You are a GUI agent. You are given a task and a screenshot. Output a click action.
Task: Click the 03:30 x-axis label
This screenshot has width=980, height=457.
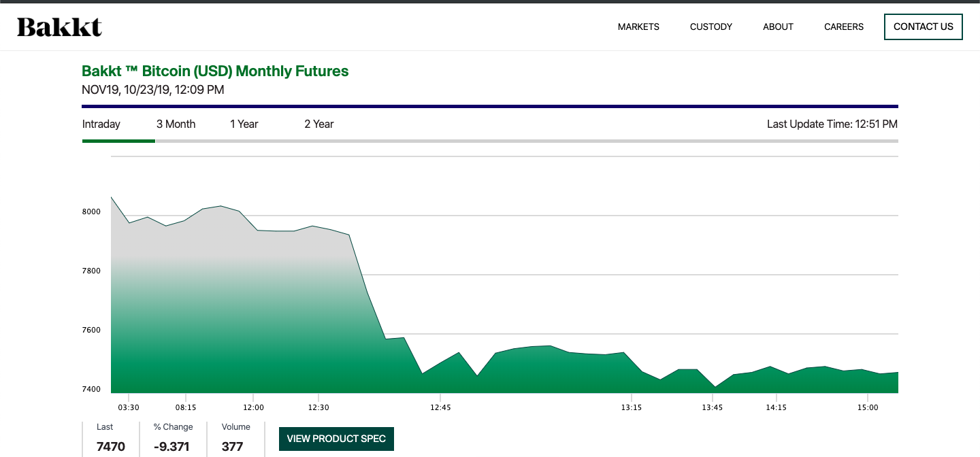(129, 407)
